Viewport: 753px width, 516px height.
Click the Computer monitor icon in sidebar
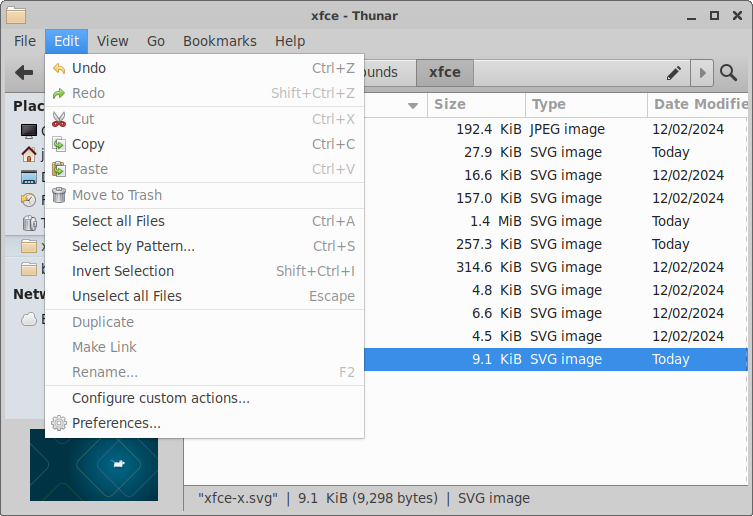pos(29,130)
